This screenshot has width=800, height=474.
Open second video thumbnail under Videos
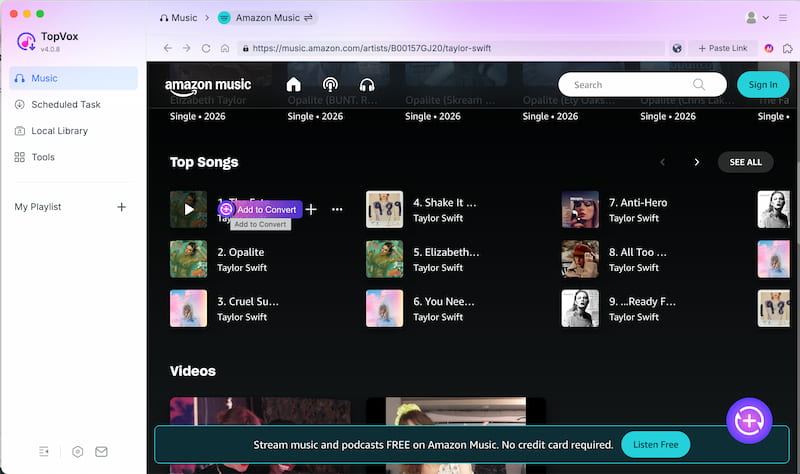456,411
